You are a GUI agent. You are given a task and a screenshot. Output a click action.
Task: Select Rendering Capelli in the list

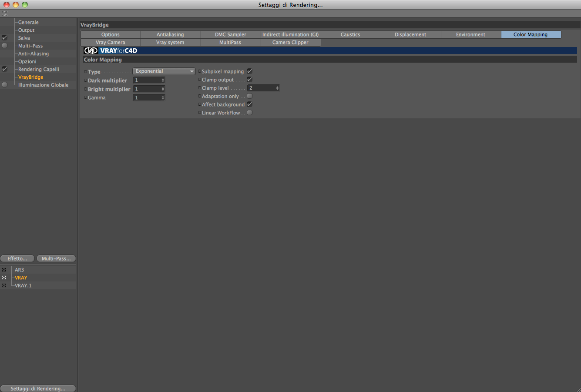39,69
